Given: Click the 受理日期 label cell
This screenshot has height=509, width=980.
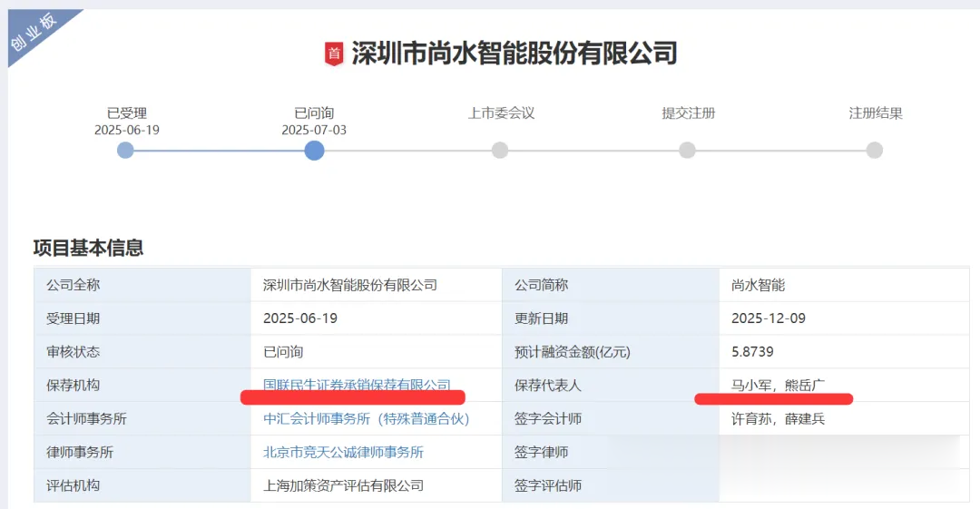Looking at the screenshot, I should tap(142, 318).
